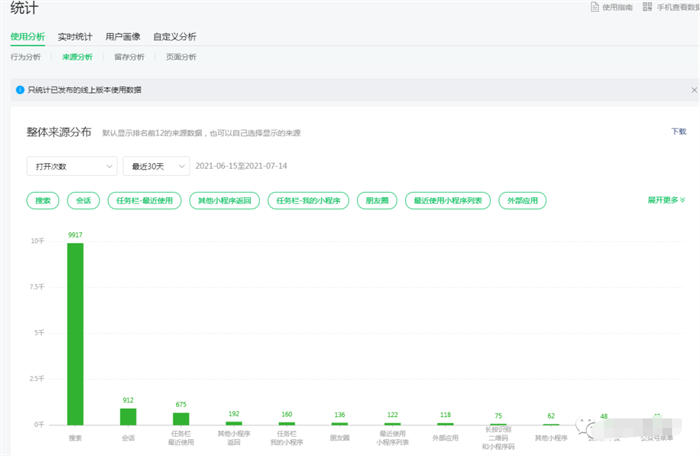Toggle the 会话 source filter chip
The image size is (700, 456).
(x=83, y=201)
